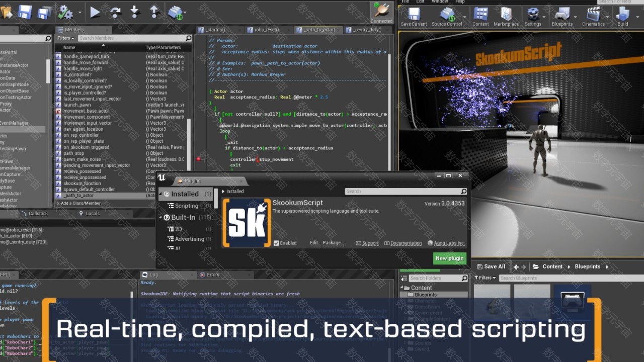Image resolution: width=644 pixels, height=362 pixels.
Task: Click the Content Browser back arrow
Action: tap(516, 267)
